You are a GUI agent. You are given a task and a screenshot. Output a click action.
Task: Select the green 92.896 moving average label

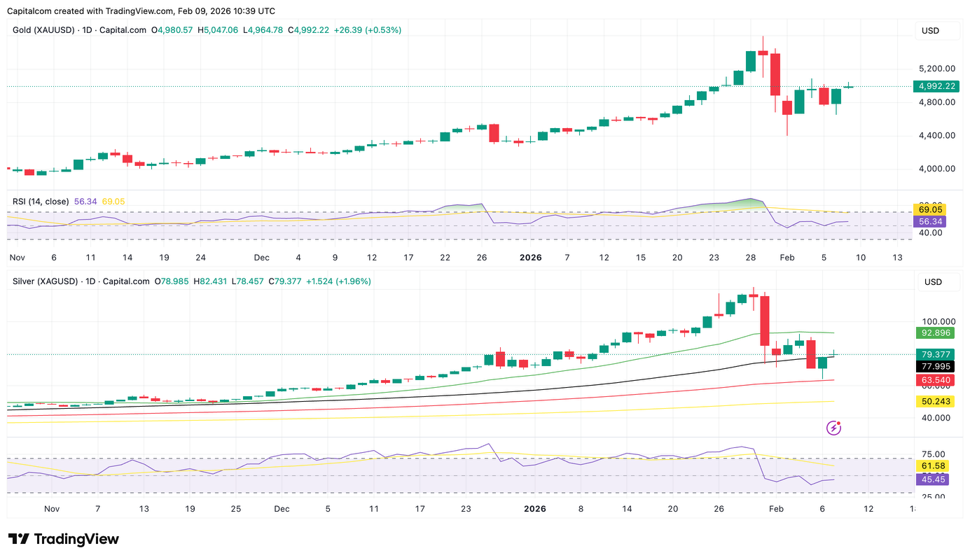[x=935, y=333]
